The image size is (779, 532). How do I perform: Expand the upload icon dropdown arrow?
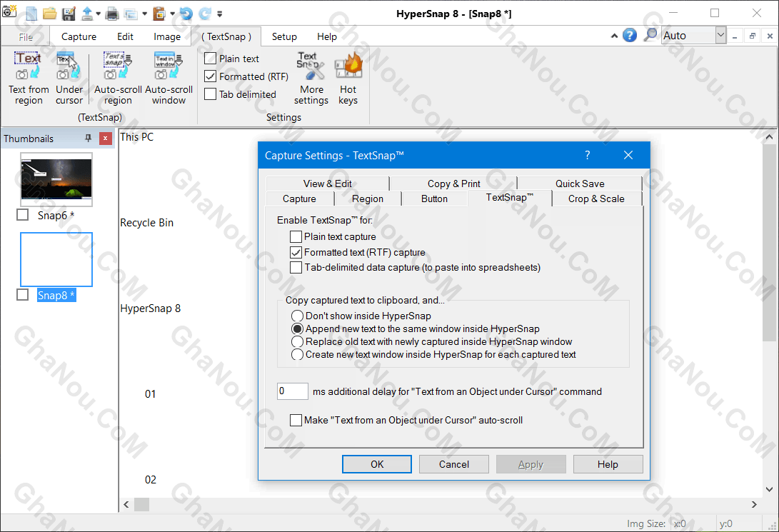(99, 14)
